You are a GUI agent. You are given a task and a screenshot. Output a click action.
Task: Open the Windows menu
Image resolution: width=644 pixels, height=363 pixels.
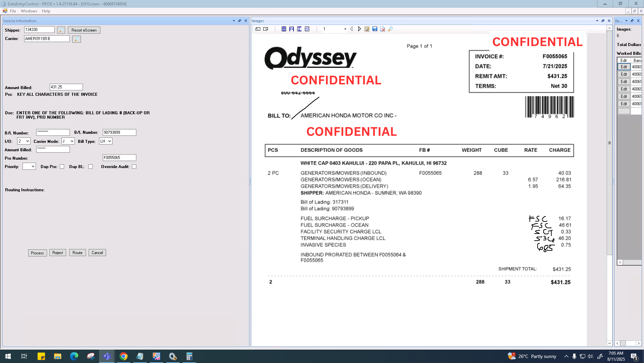pos(29,11)
